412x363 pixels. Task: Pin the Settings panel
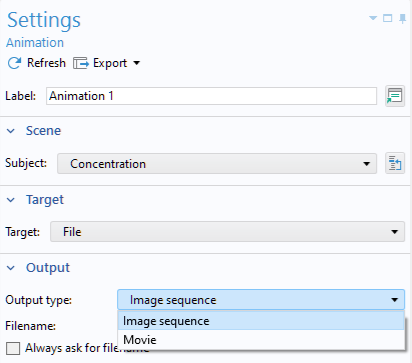point(402,18)
